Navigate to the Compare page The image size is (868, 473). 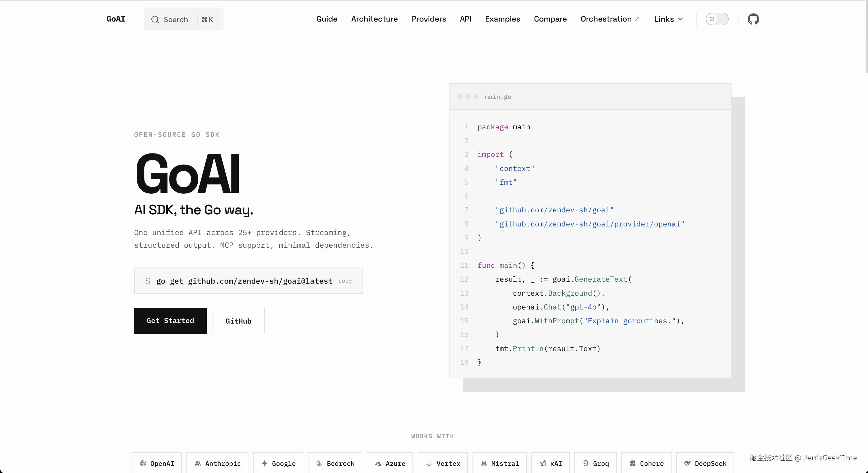pos(550,19)
